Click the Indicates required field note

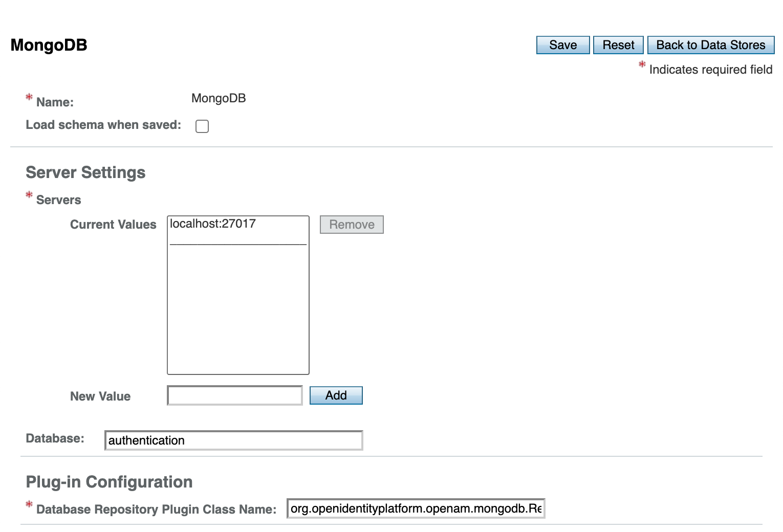point(711,70)
